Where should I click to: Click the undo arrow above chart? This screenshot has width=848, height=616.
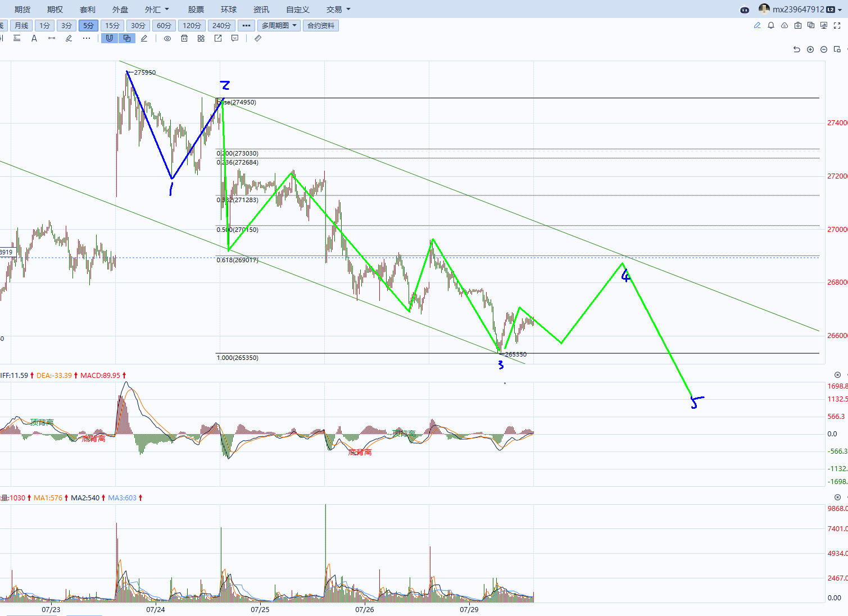797,49
